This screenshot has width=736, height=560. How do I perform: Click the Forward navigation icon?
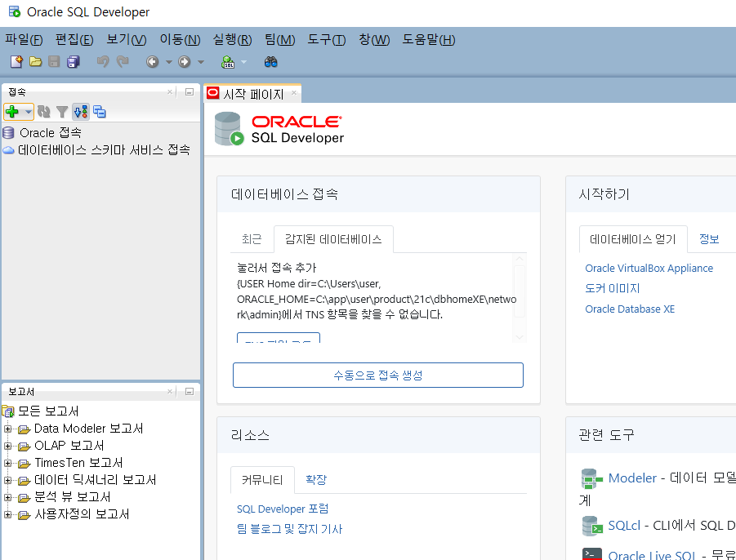185,62
